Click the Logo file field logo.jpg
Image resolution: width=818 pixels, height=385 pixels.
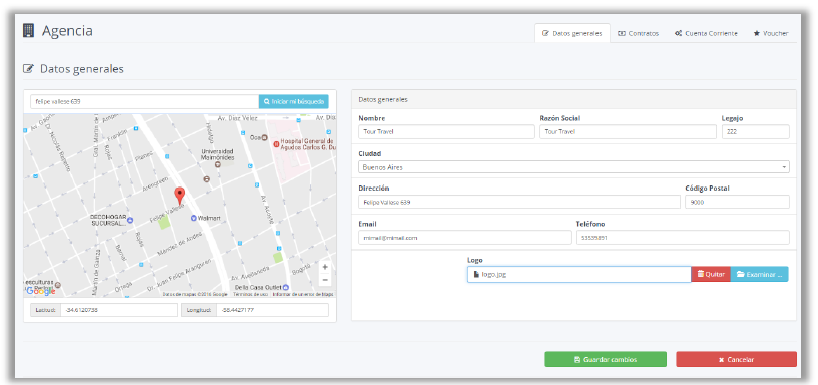coord(579,274)
